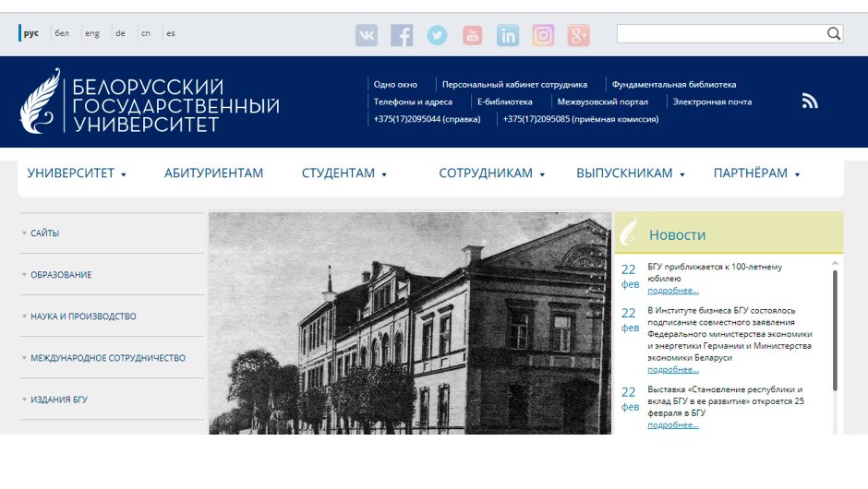Click inside the search text field
The image size is (868, 489).
click(x=721, y=34)
